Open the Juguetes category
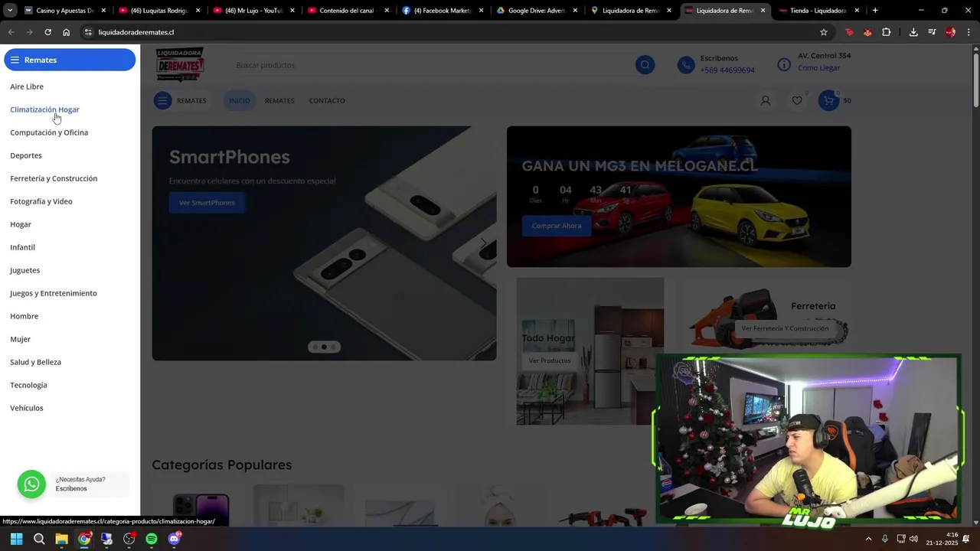Screen dimensions: 980x551 [x=24, y=270]
